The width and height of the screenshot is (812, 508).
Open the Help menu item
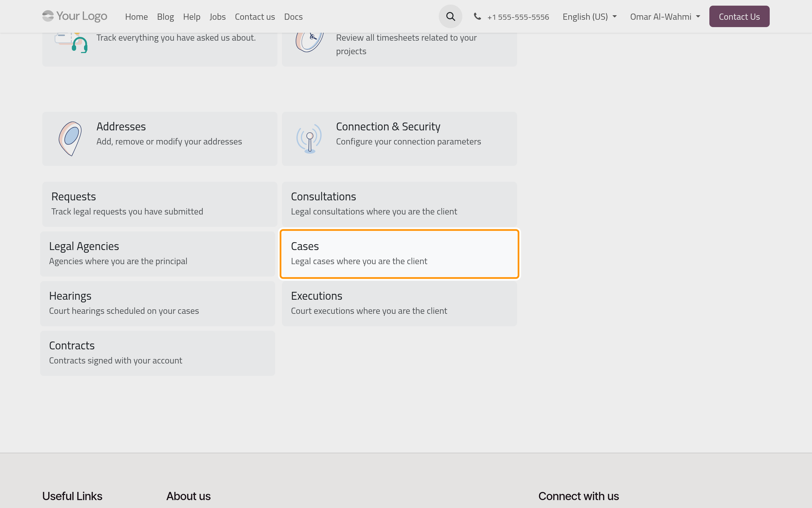pyautogui.click(x=192, y=17)
